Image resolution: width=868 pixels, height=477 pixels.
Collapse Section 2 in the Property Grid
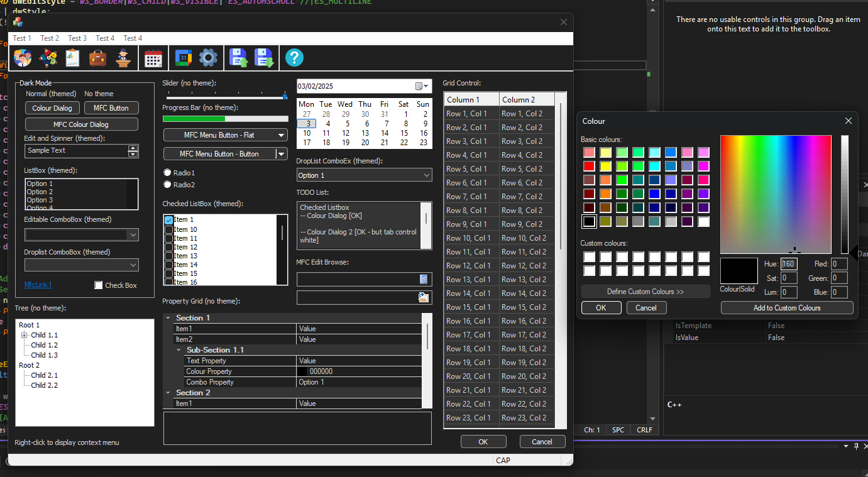point(168,392)
